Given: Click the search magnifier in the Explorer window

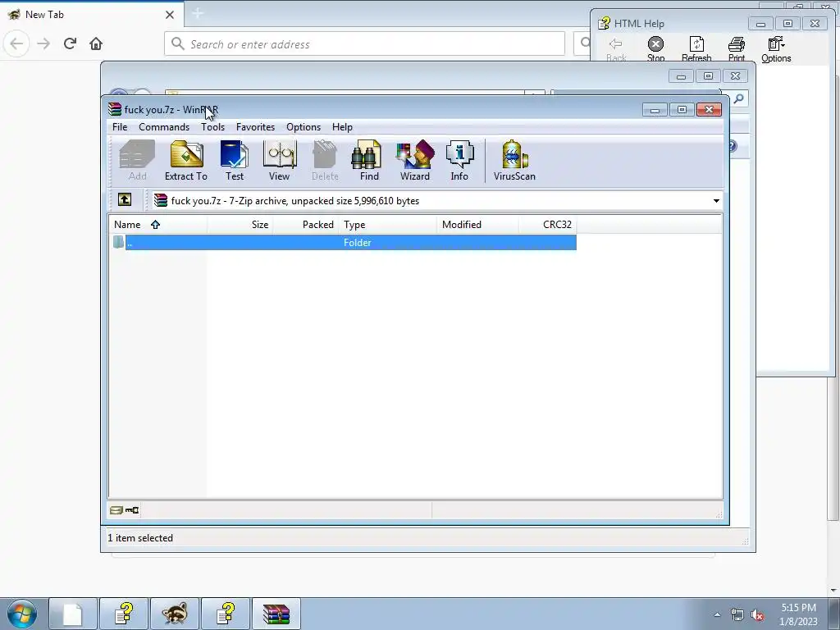Looking at the screenshot, I should [739, 98].
